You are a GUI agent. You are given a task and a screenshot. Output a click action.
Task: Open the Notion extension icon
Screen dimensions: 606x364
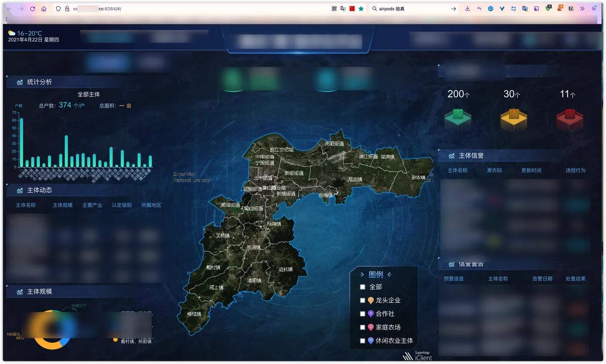pos(571,9)
